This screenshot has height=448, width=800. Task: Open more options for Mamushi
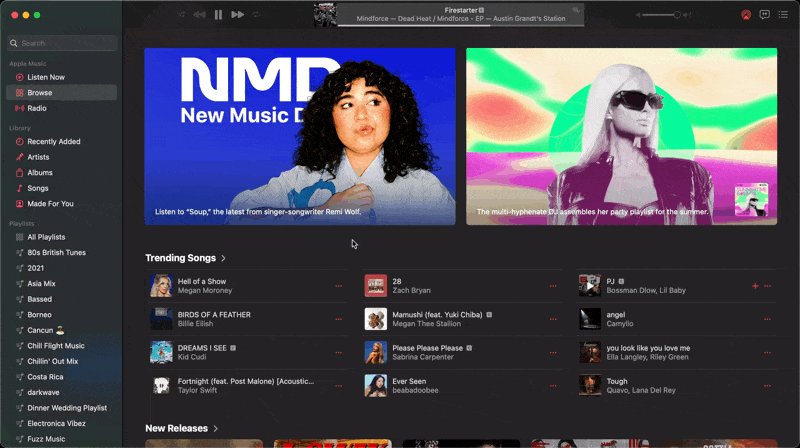(553, 319)
